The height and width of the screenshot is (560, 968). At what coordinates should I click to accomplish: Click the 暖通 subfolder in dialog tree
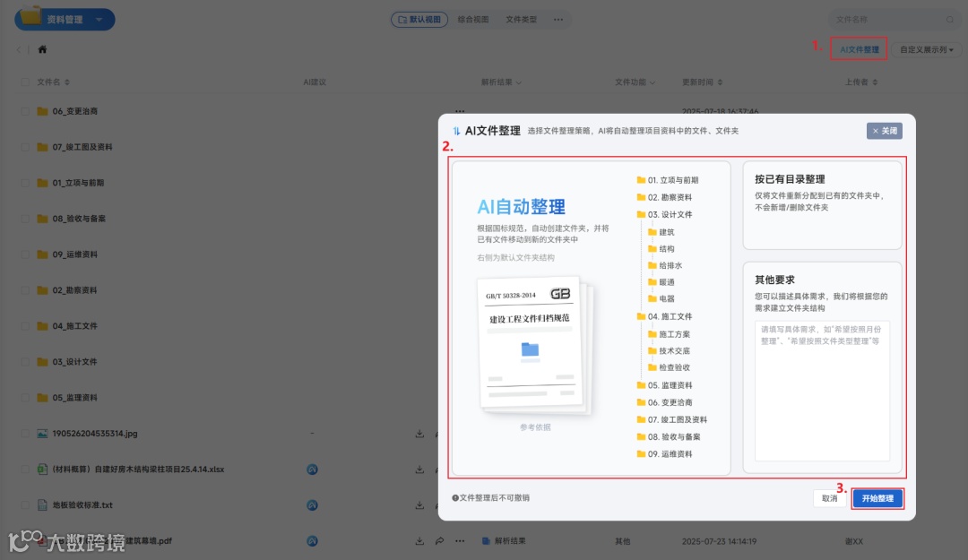coord(661,282)
